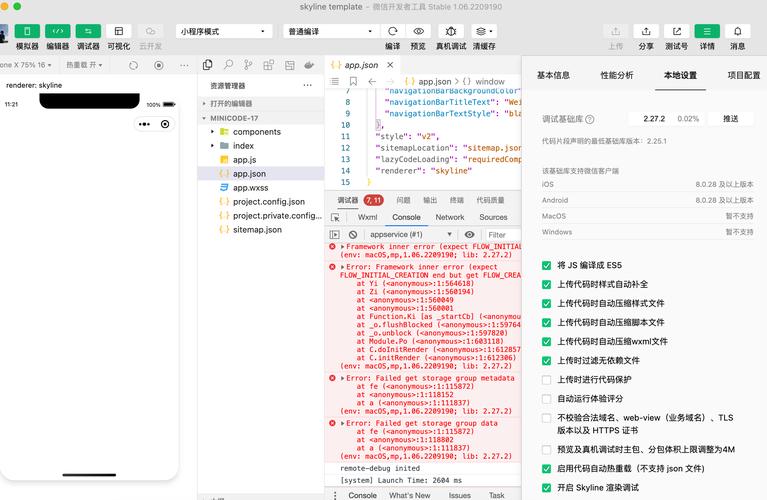Image resolution: width=767 pixels, height=500 pixels.
Task: Open the explorer files icon in sidebar
Action: pyautogui.click(x=207, y=65)
